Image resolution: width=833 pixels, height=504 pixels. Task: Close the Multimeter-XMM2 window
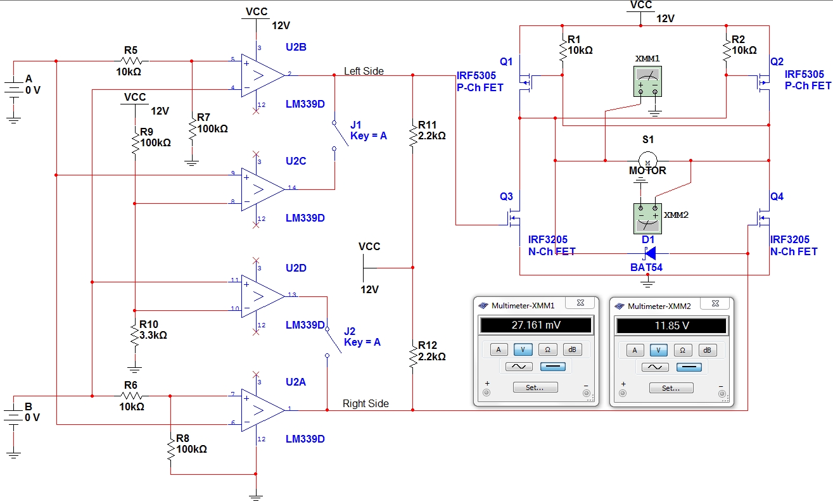[x=715, y=305]
